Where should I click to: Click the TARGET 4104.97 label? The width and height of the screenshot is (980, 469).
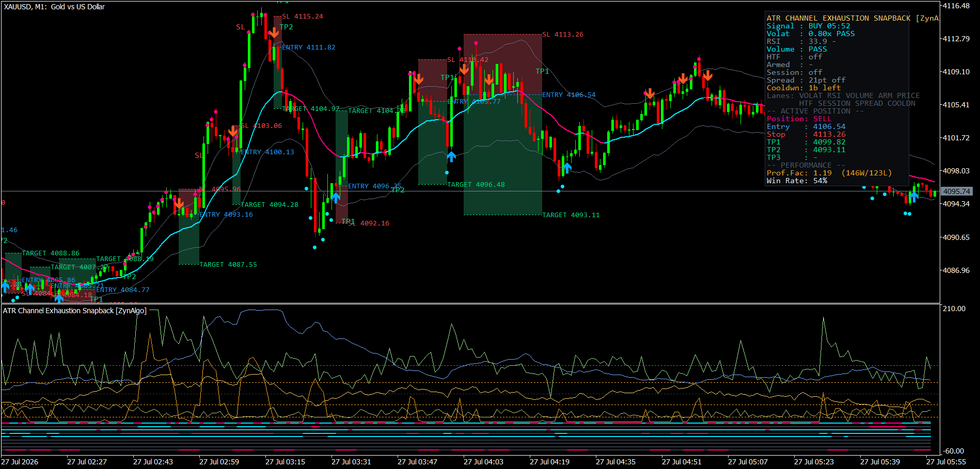click(311, 109)
